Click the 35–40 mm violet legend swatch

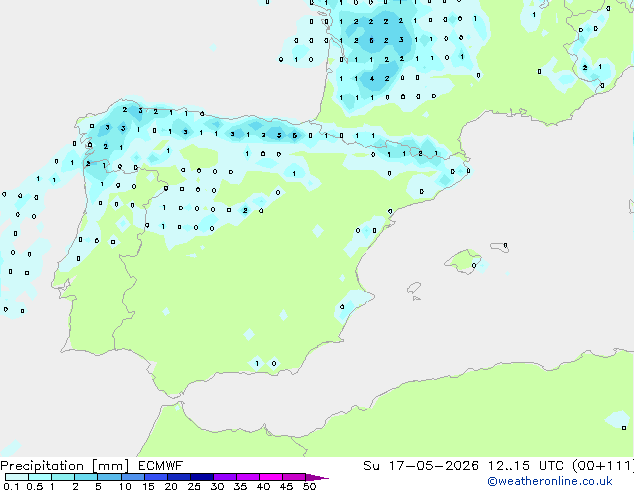tap(247, 477)
